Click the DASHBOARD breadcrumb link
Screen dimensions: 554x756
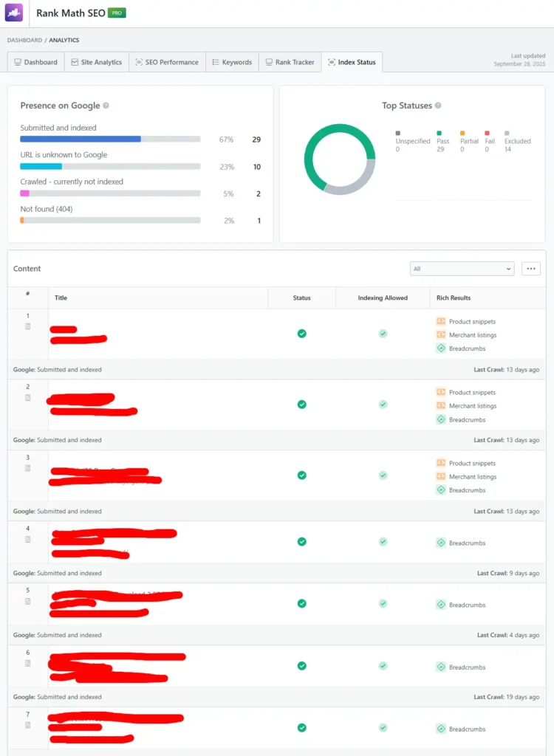coord(24,40)
